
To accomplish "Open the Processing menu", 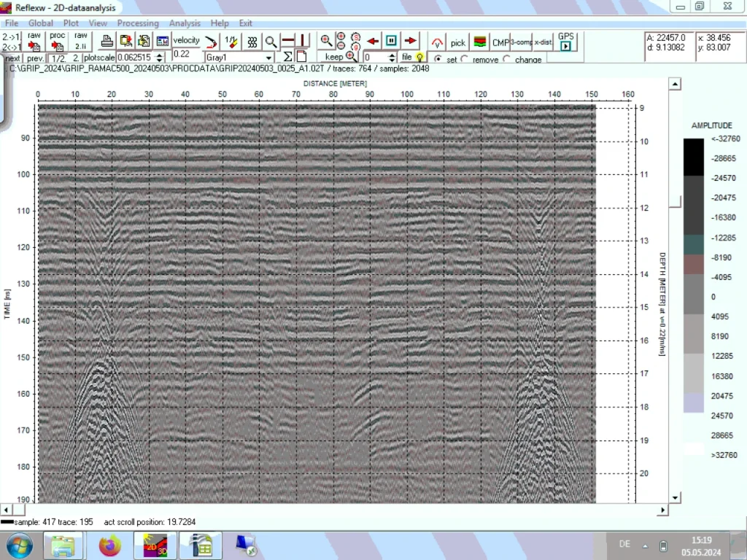I will [x=138, y=23].
